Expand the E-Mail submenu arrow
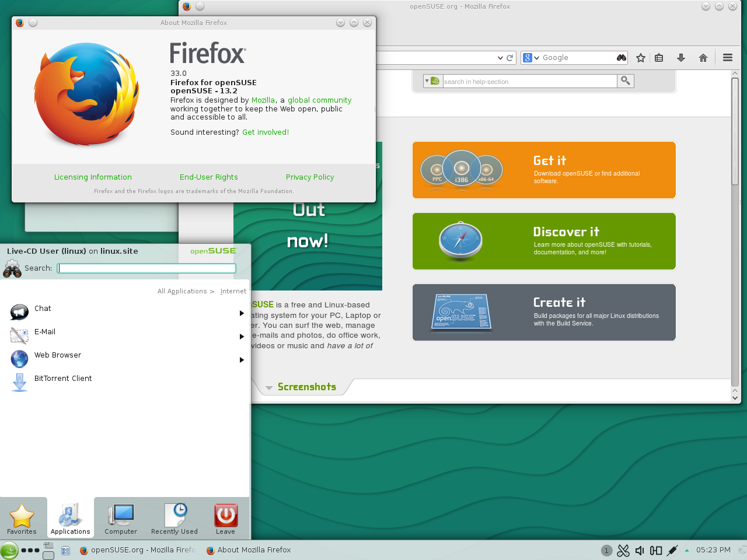 point(242,337)
